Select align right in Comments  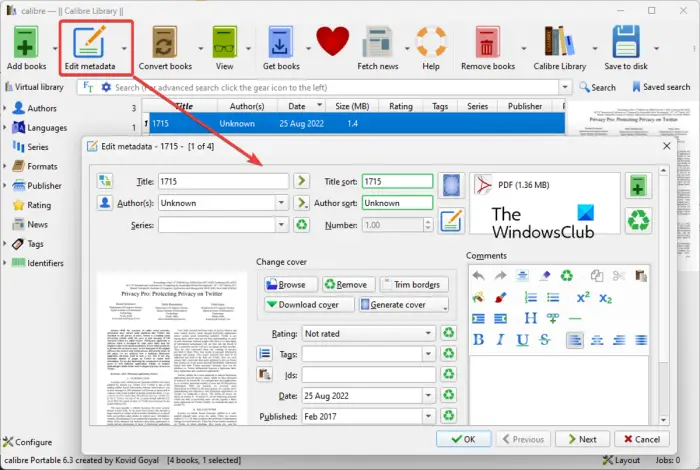(619, 340)
